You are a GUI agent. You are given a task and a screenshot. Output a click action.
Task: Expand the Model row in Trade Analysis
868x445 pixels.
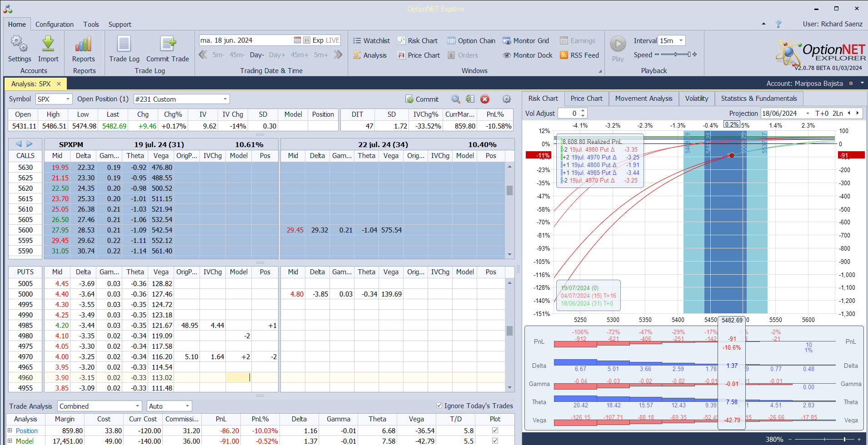pyautogui.click(x=10, y=441)
